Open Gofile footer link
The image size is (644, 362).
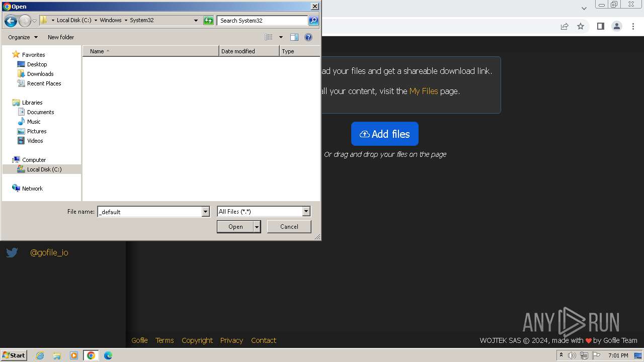(139, 340)
